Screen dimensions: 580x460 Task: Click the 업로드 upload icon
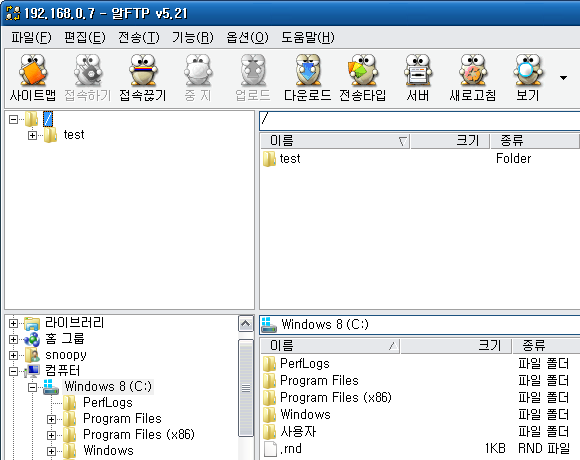(253, 78)
